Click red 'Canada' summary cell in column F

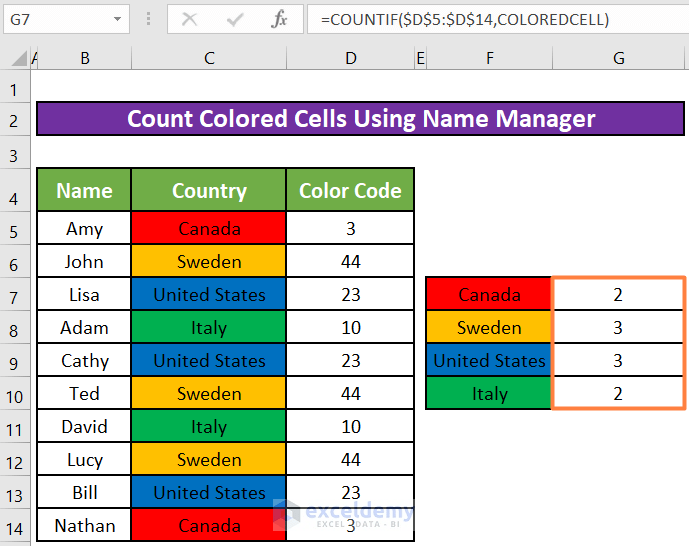[x=489, y=294]
